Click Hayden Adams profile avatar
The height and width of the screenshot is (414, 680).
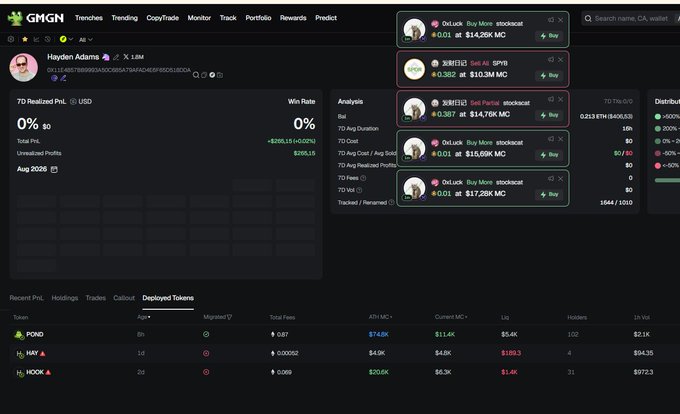[23, 68]
